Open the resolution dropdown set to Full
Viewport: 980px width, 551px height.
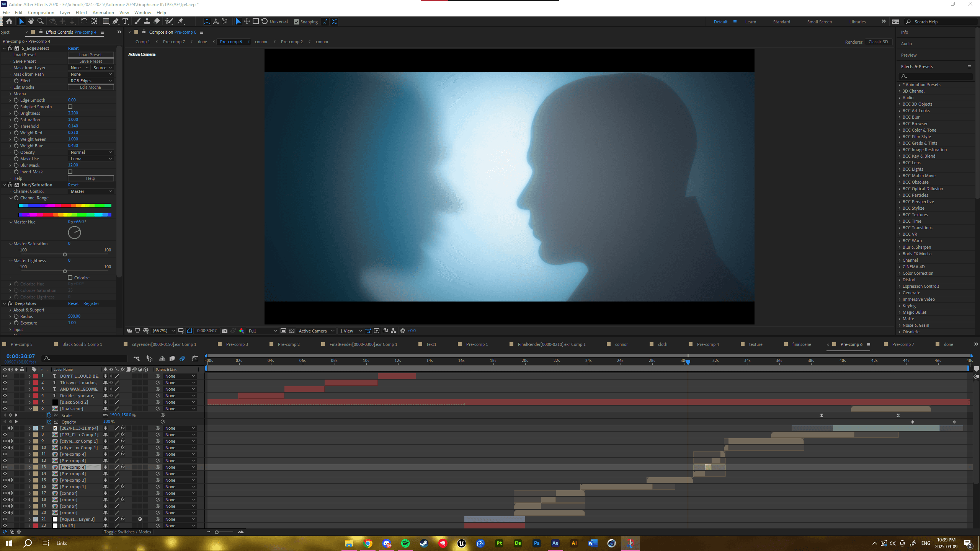[x=262, y=331]
